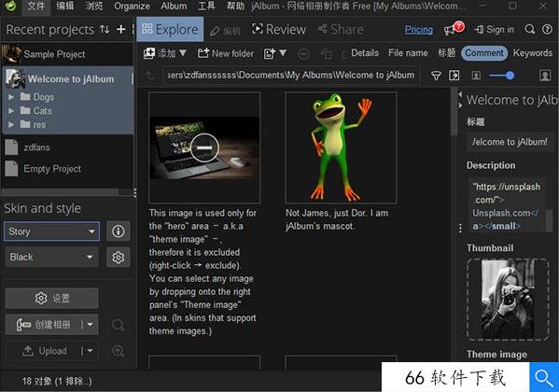Viewport: 559px width, 392px height.
Task: Expand the res folder
Action: (x=11, y=124)
